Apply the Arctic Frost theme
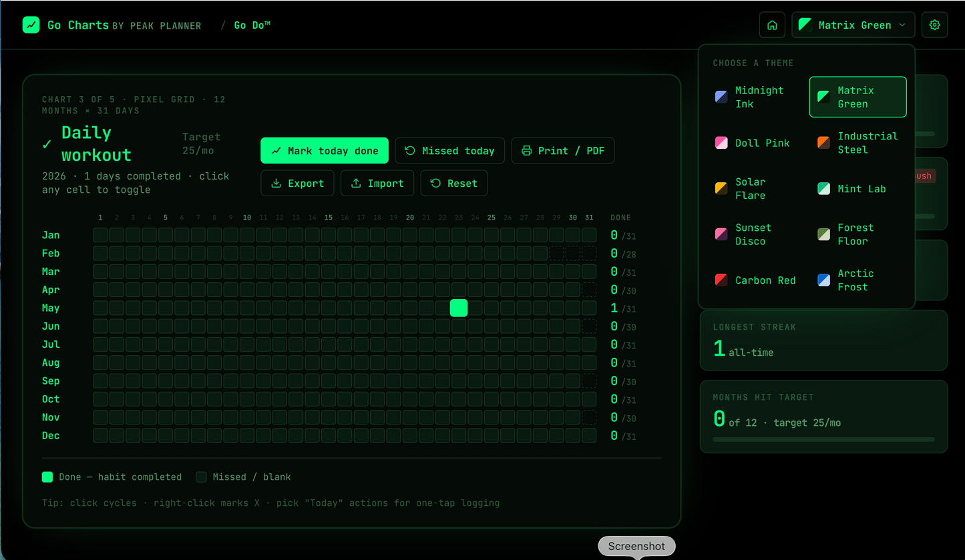Image resolution: width=965 pixels, height=560 pixels. pyautogui.click(x=857, y=280)
